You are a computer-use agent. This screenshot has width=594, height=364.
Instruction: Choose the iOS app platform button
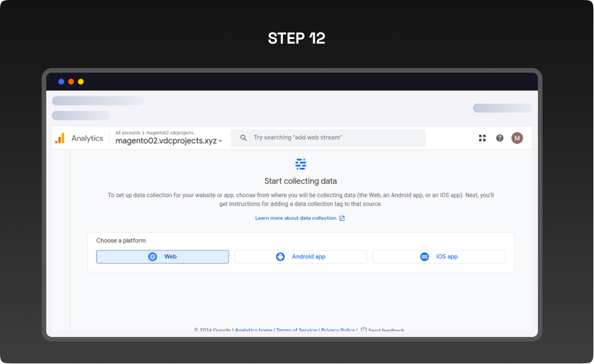pos(439,257)
